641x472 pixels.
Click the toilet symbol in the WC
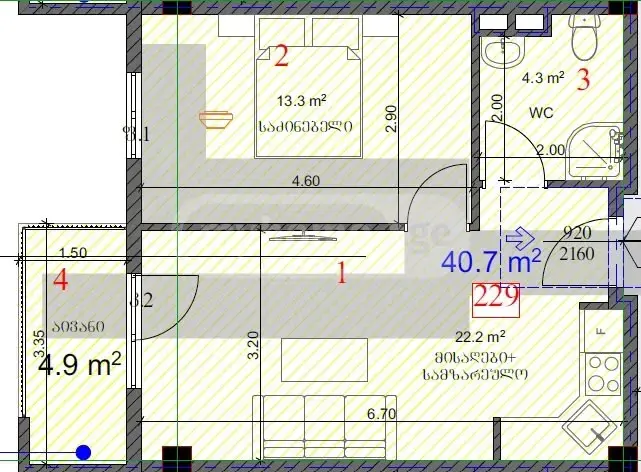coord(585,37)
